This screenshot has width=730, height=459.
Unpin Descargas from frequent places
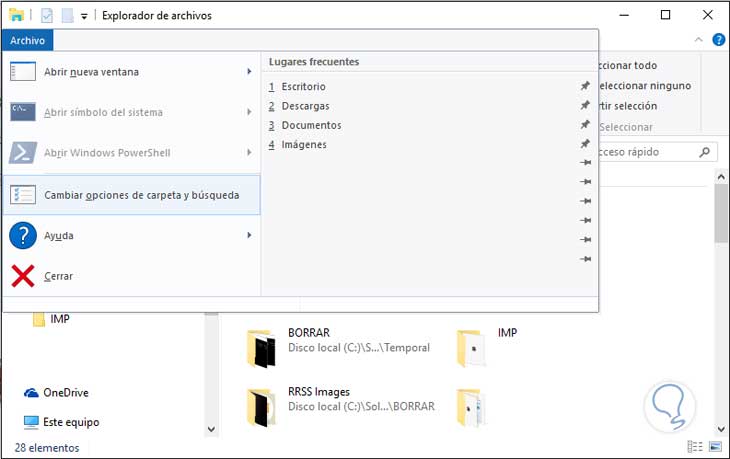tap(585, 106)
